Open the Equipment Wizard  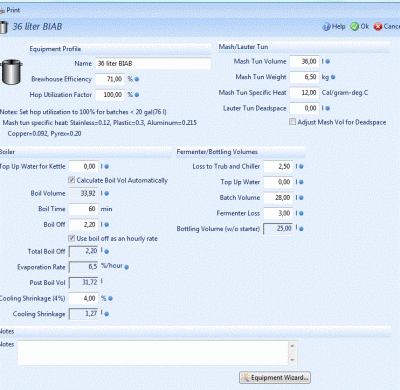tap(275, 378)
